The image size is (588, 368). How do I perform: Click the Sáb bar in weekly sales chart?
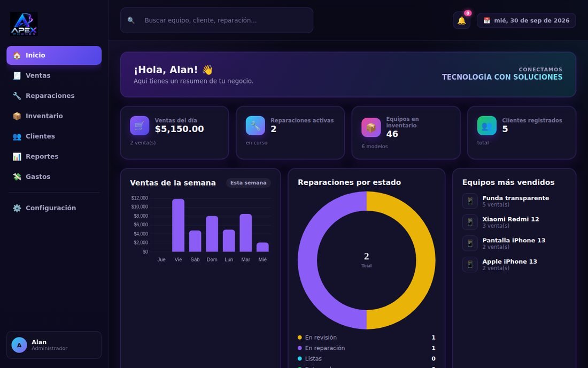(195, 241)
